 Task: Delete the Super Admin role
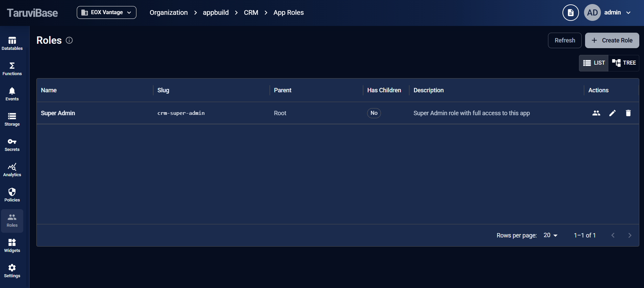pyautogui.click(x=628, y=113)
